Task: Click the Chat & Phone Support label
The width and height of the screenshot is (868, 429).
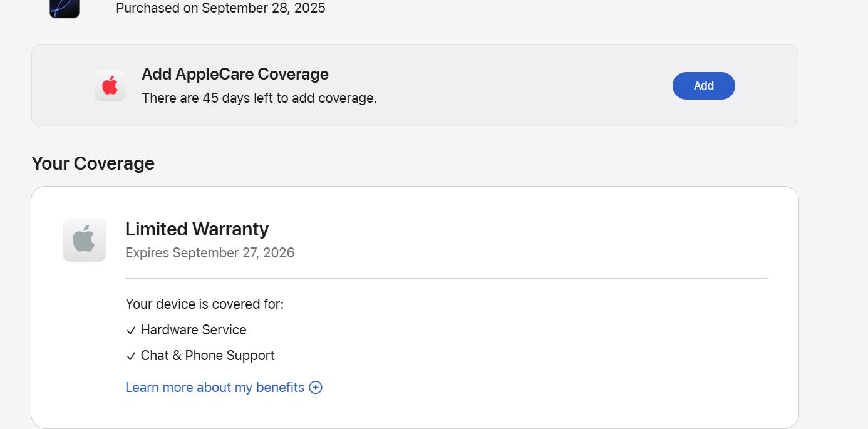Action: tap(207, 355)
